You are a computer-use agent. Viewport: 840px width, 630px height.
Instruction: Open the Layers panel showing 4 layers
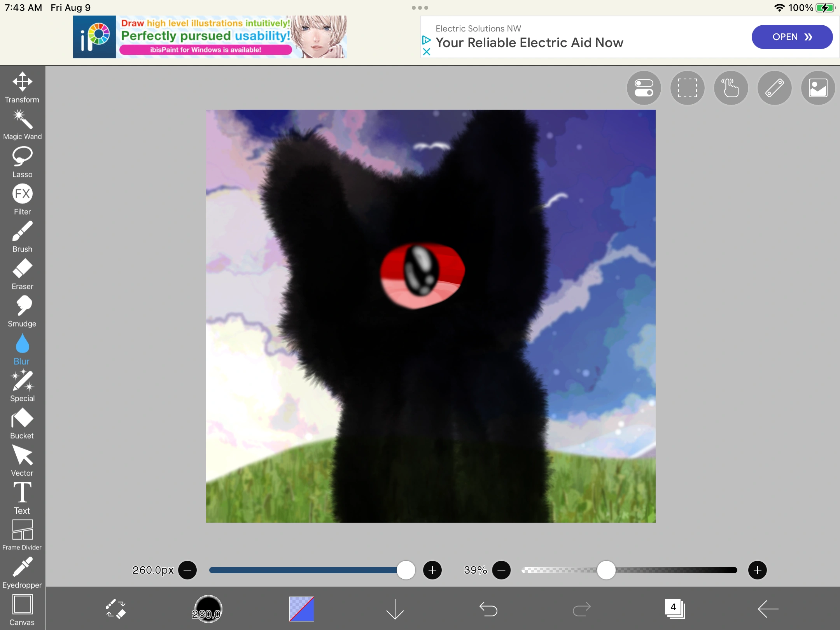675,609
